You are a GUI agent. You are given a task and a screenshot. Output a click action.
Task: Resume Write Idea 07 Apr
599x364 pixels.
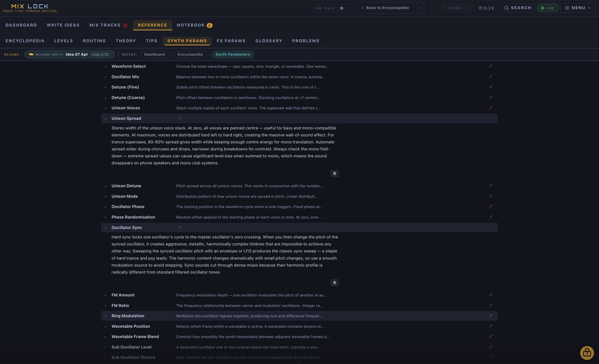point(70,55)
